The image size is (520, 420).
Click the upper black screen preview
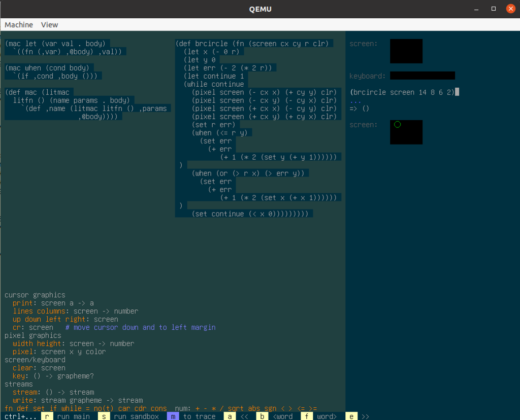(406, 51)
